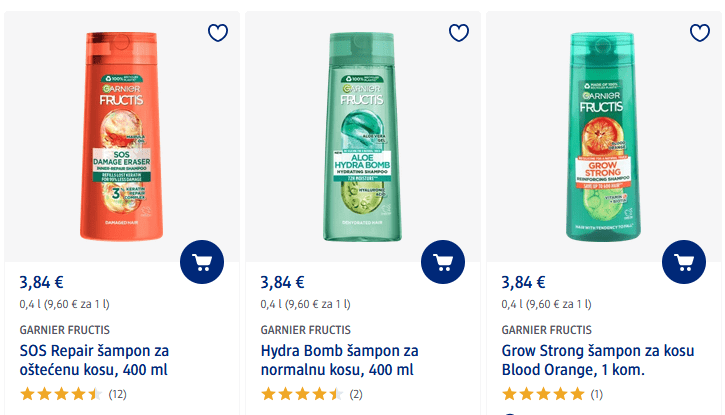Add Grow Strong shampoo to cart
Viewport: 725px width, 415px height.
(684, 263)
